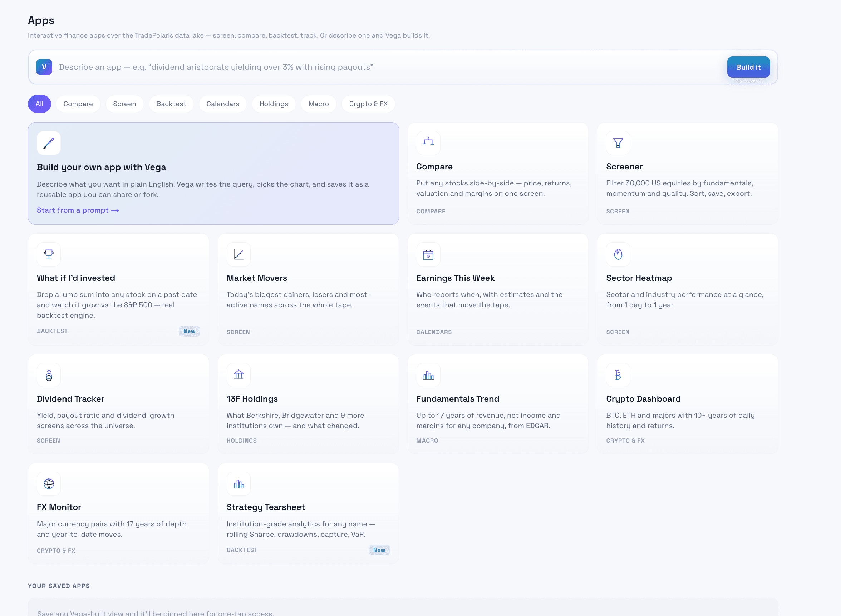
Task: Show the Calendars category
Action: [x=223, y=104]
